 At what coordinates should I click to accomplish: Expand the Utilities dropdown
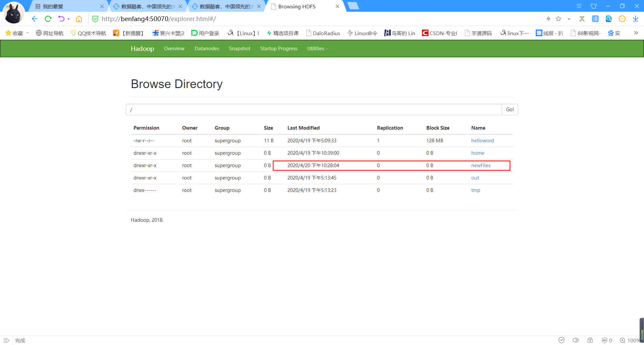point(318,49)
